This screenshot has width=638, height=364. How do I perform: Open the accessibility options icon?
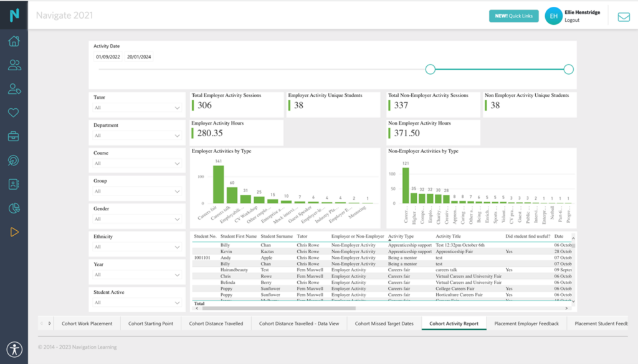[x=15, y=349]
